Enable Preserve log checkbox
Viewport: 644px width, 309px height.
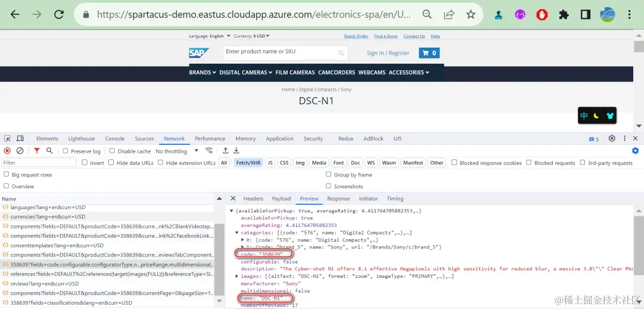point(65,151)
